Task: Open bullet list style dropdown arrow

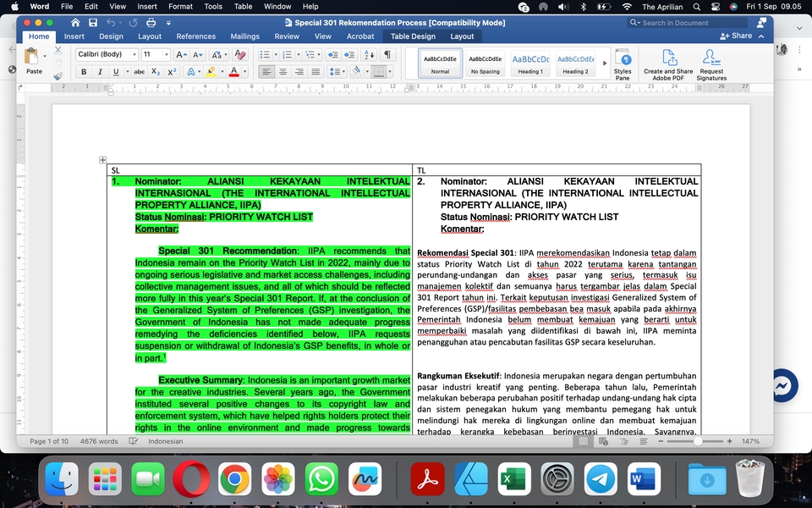Action: 276,54
